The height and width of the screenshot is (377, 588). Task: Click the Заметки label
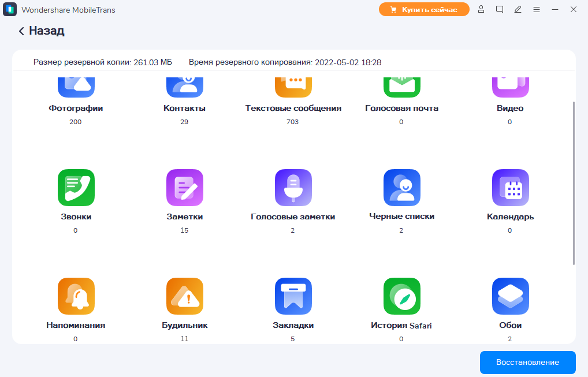coord(184,217)
